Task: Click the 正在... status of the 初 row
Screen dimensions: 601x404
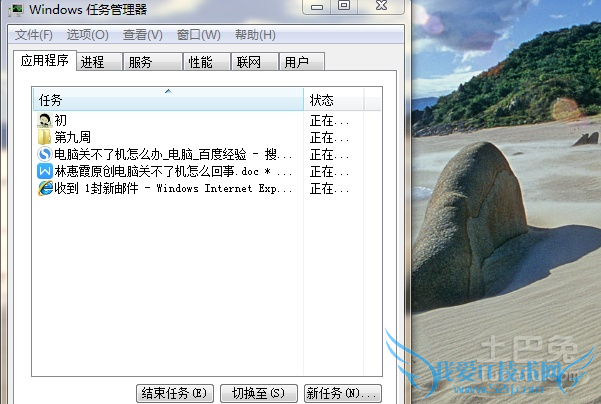Action: tap(329, 121)
